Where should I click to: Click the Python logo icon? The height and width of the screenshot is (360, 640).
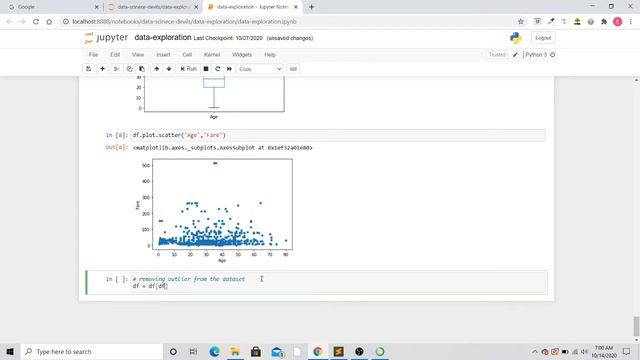516,38
